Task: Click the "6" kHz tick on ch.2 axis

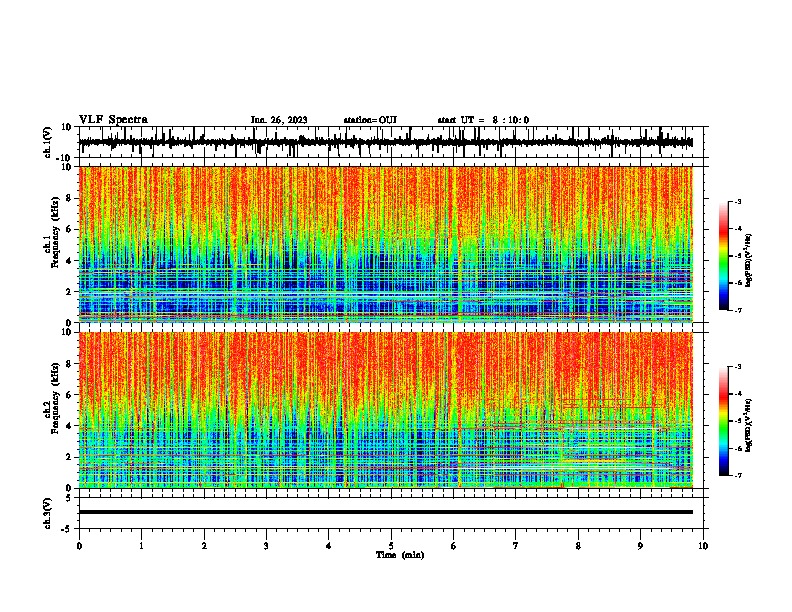Action: 70,395
